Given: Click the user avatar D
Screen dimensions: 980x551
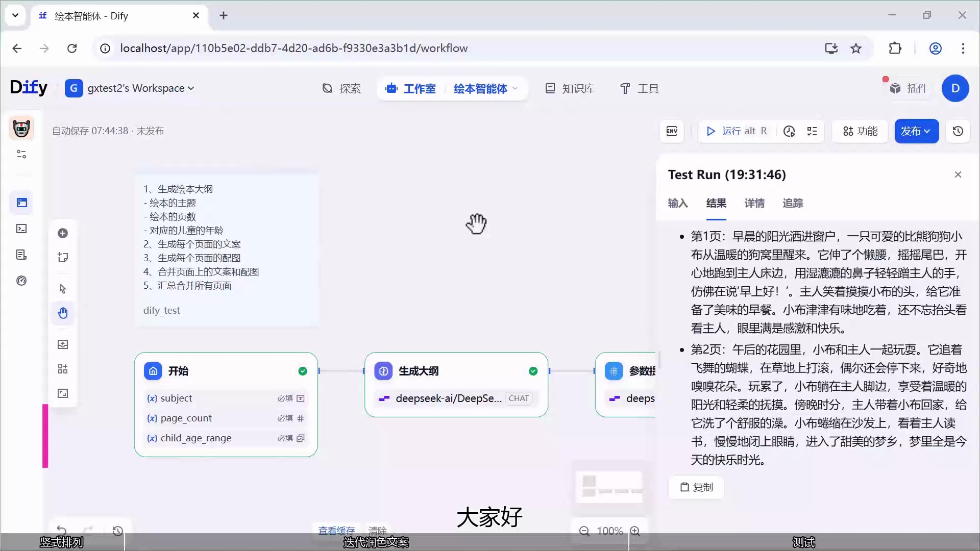Looking at the screenshot, I should [x=955, y=88].
